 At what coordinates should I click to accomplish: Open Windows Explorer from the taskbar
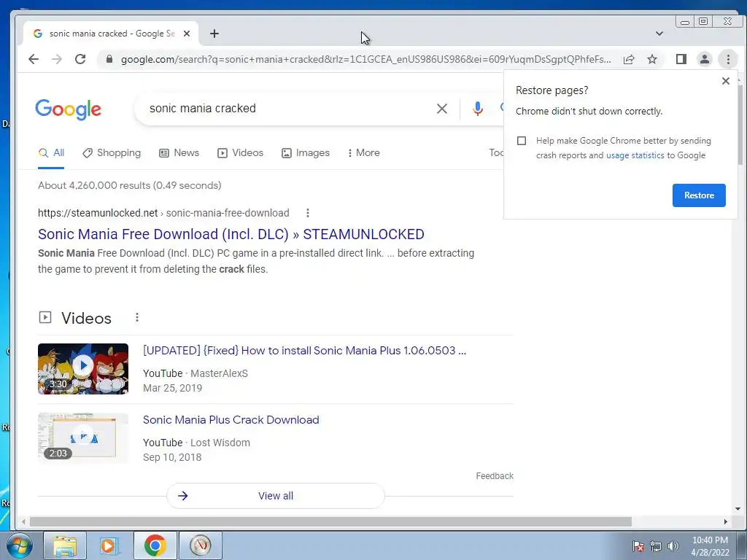[x=65, y=545]
